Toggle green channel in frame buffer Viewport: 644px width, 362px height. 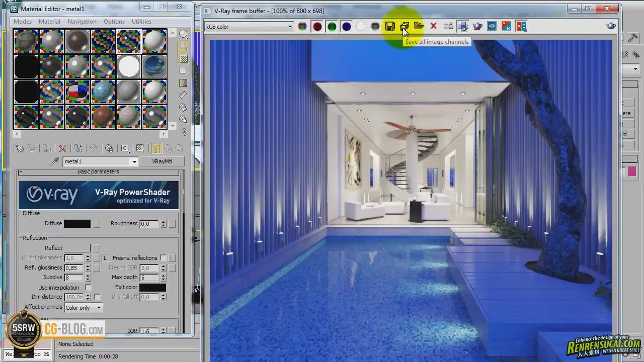point(332,26)
